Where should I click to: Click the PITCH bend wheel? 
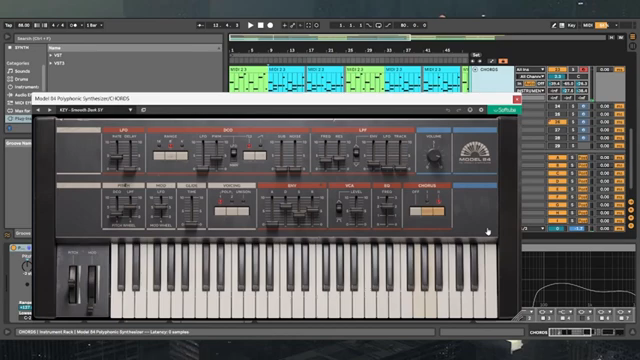coord(73,284)
